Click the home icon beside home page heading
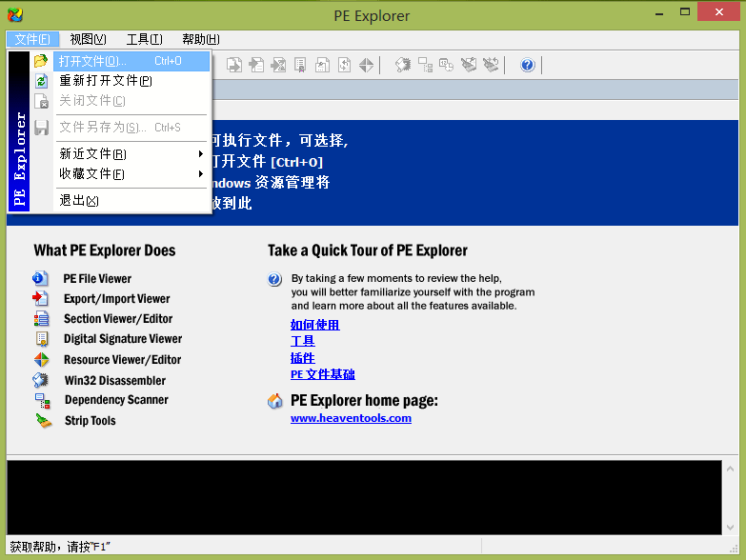 pyautogui.click(x=275, y=401)
